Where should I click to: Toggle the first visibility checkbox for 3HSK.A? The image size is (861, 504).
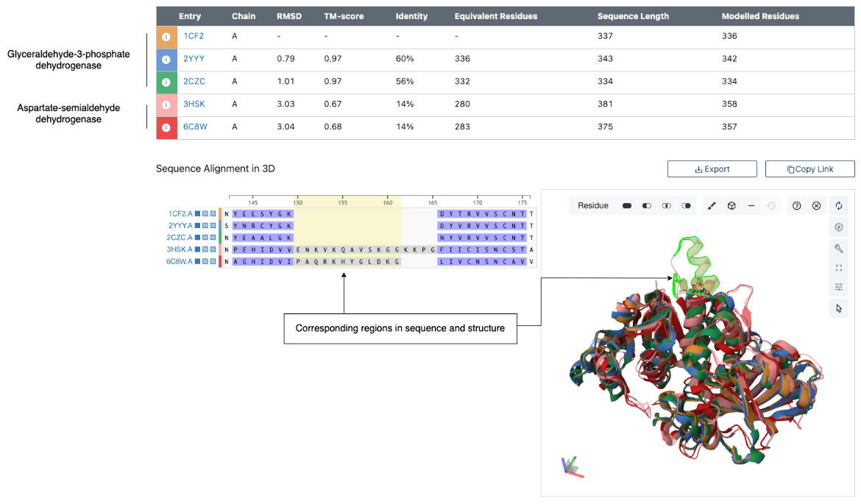[197, 249]
